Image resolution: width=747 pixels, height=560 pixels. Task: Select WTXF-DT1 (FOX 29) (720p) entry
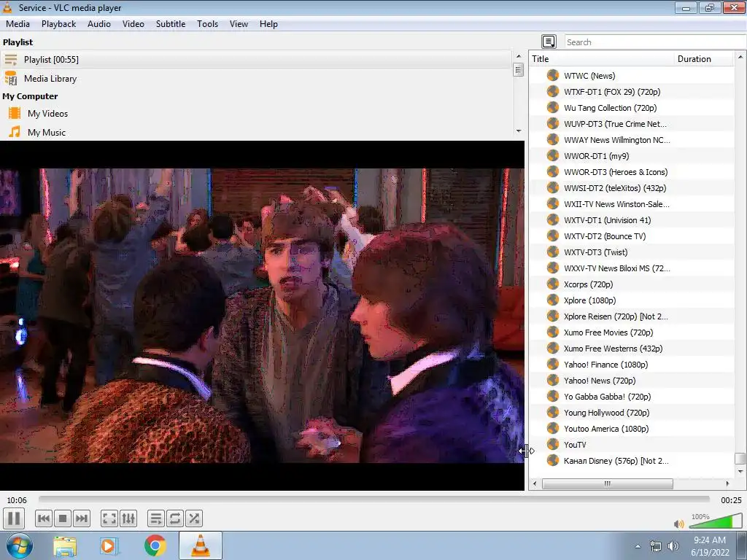pyautogui.click(x=632, y=92)
